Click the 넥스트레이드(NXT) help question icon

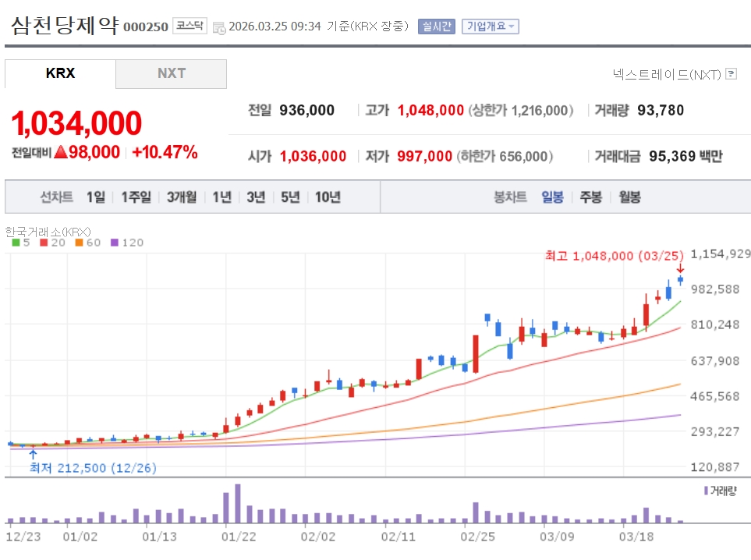point(731,74)
